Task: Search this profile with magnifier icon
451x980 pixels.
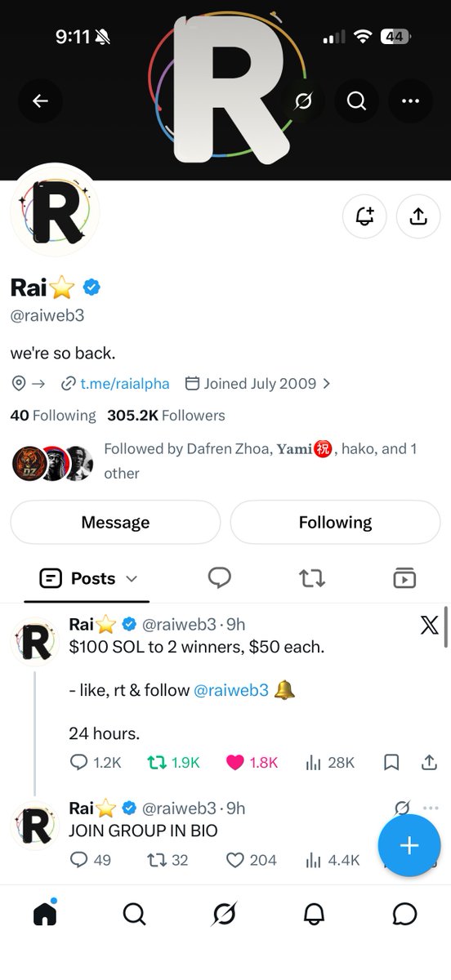Action: [356, 101]
